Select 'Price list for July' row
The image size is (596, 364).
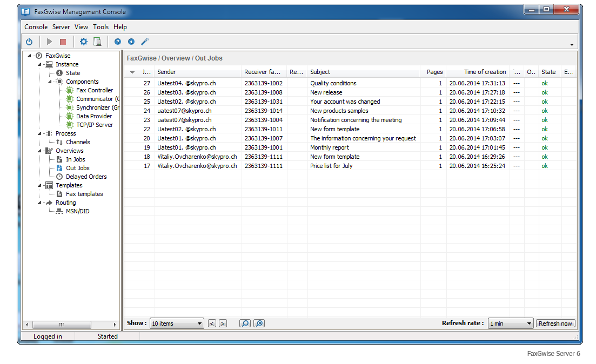351,166
